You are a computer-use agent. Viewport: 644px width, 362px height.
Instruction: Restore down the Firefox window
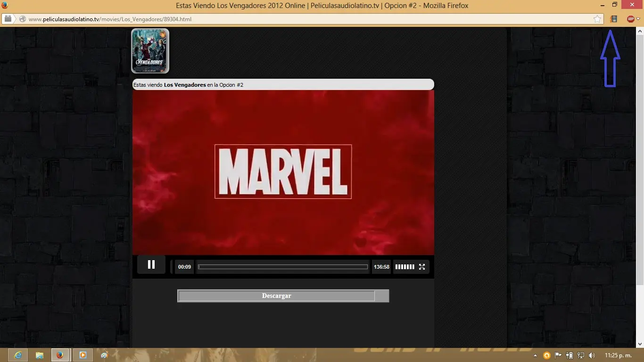(x=615, y=5)
